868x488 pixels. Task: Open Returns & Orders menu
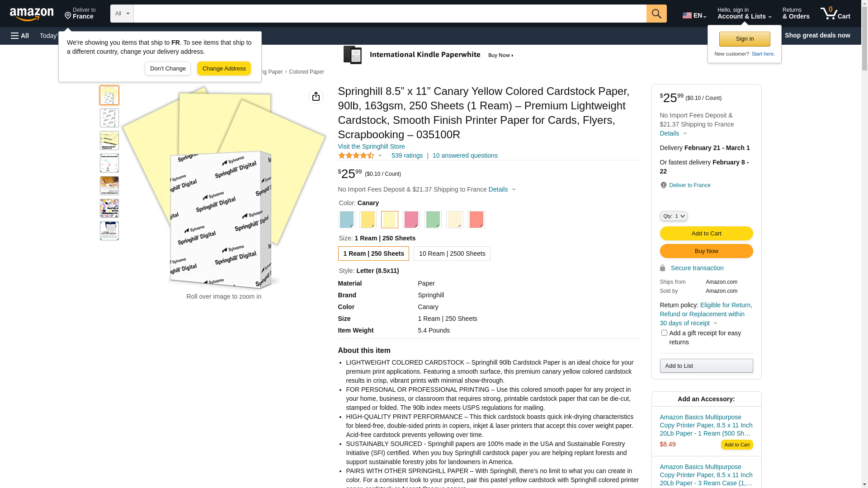tap(796, 14)
